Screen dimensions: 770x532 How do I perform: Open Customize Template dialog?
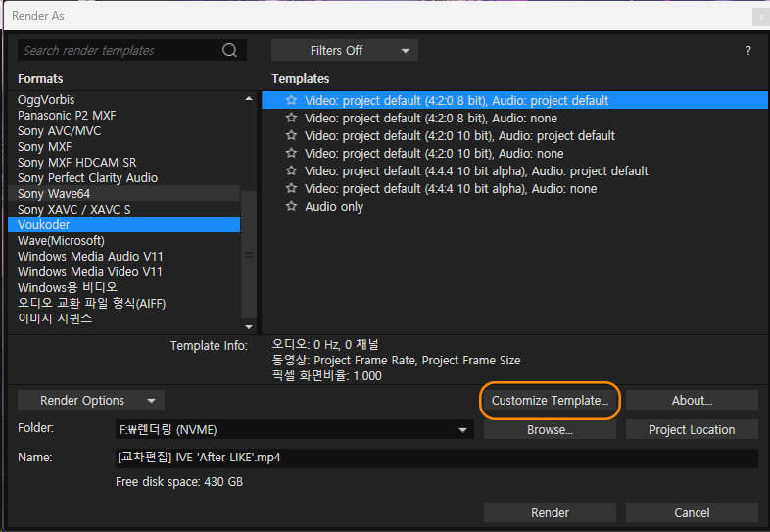[550, 401]
